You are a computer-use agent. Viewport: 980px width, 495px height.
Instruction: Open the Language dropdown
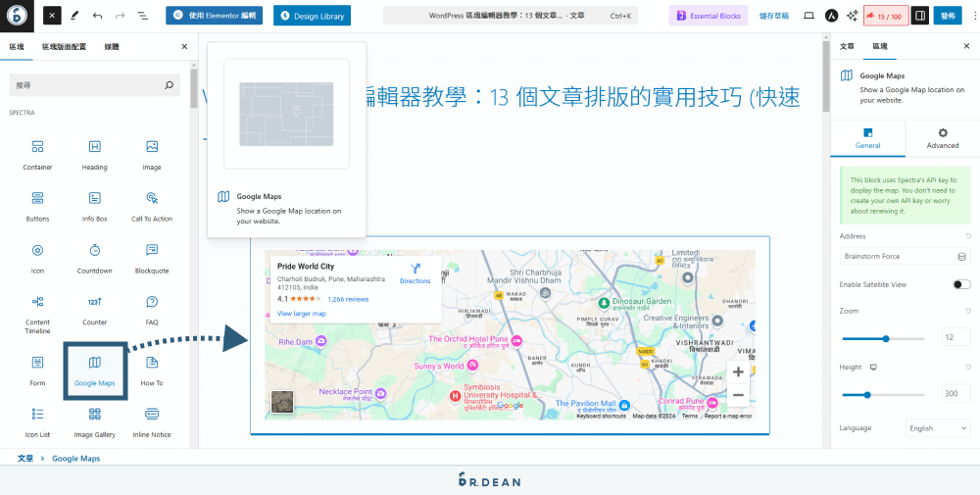(x=938, y=428)
